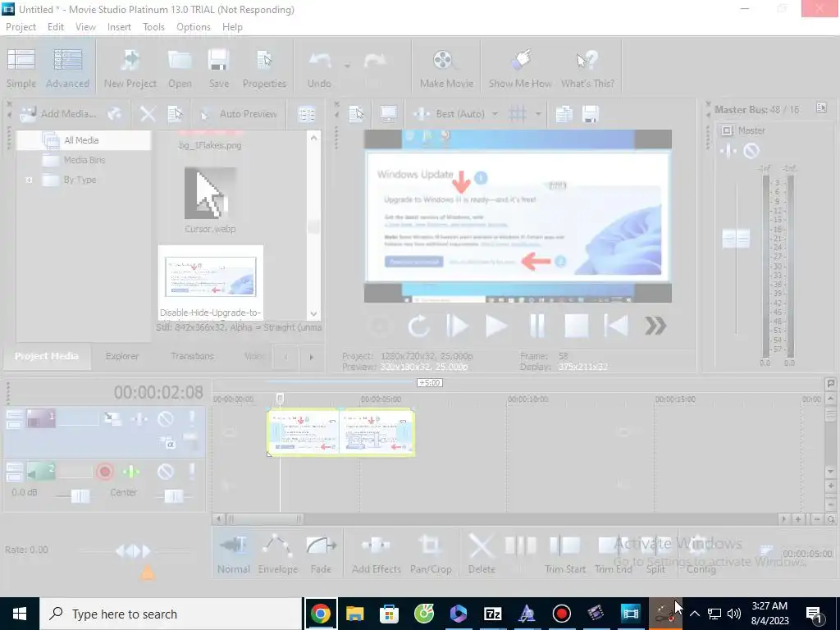Open project Properties from the toolbar
Screen dimensions: 840x630
click(x=264, y=68)
